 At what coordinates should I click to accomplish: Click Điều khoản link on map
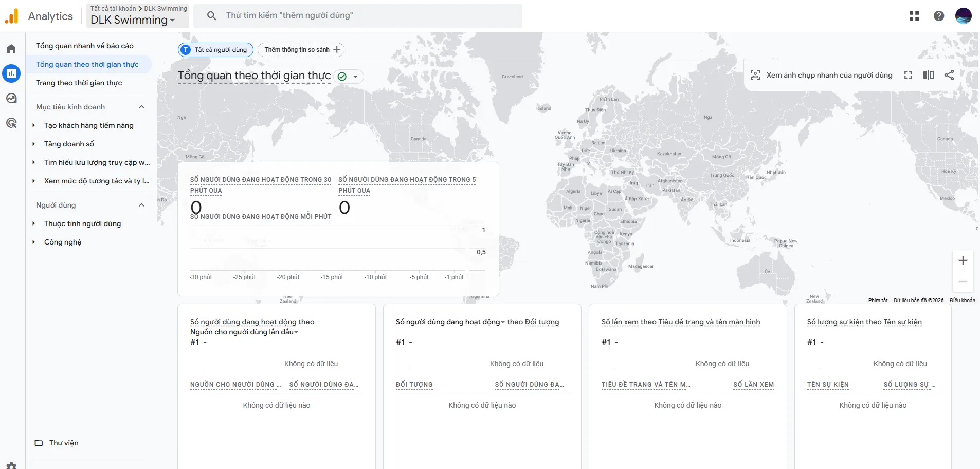point(962,300)
